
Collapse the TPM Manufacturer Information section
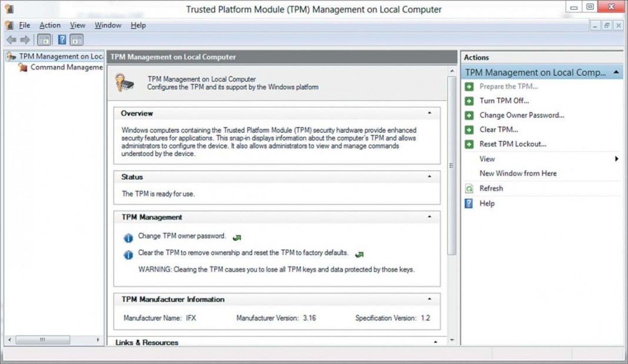coord(429,299)
